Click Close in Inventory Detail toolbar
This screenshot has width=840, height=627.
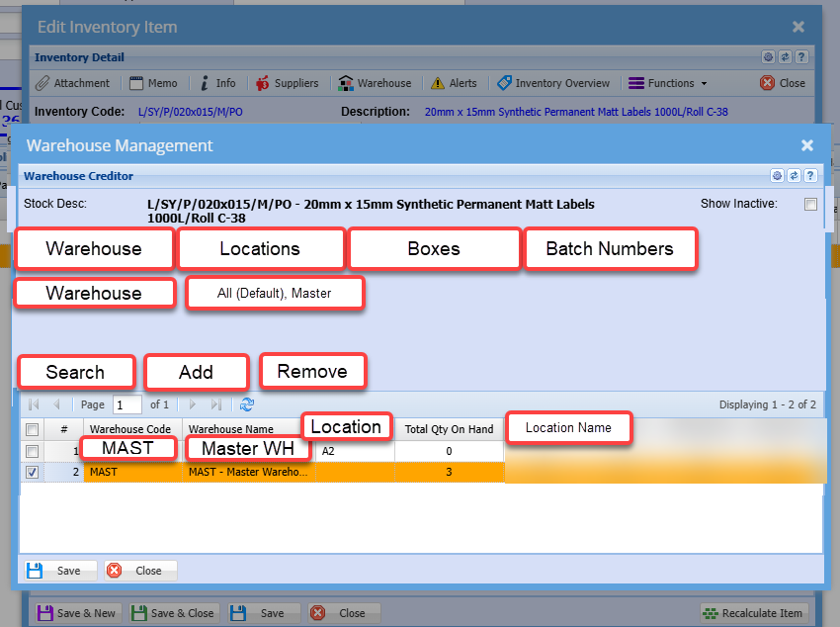tap(783, 83)
